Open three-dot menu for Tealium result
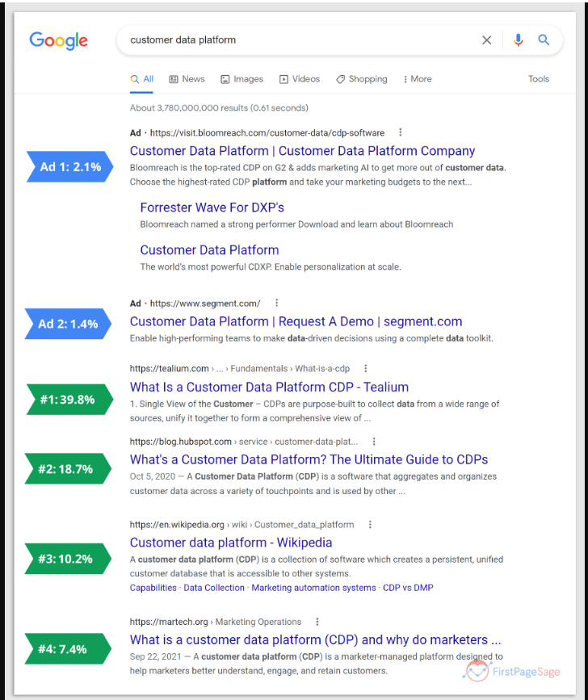Viewport: 588px width, 700px height. [x=365, y=368]
